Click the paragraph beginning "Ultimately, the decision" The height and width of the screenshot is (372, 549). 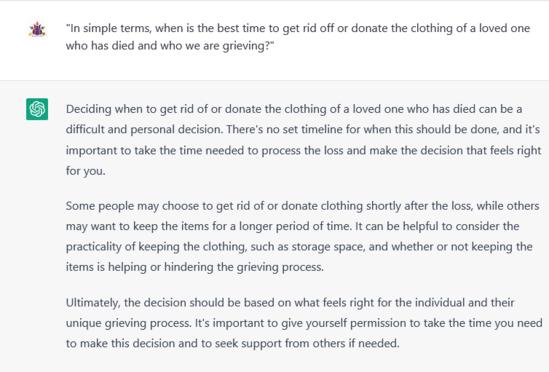point(304,323)
